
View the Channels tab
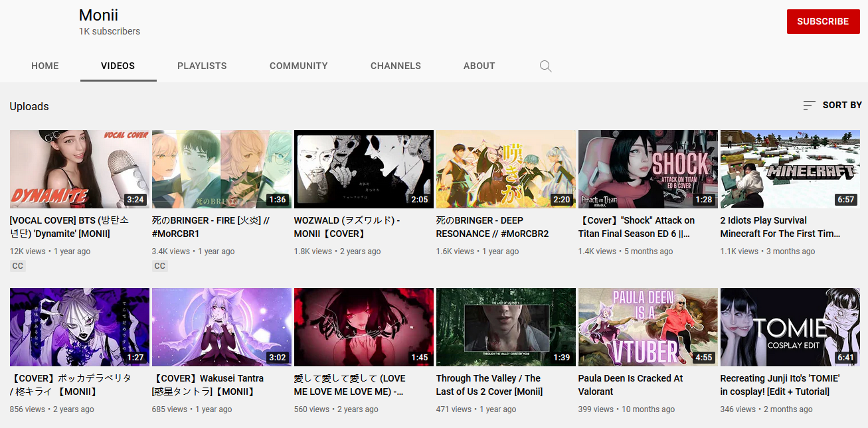click(x=396, y=66)
